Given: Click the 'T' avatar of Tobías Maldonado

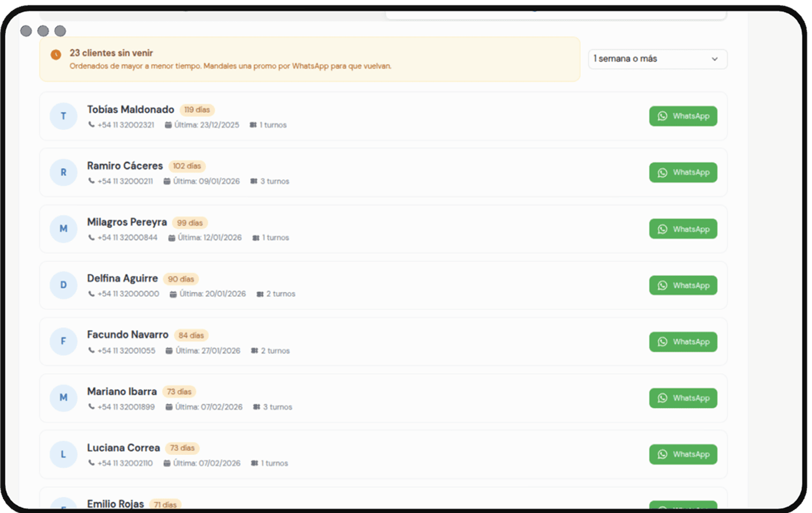Looking at the screenshot, I should tap(63, 116).
